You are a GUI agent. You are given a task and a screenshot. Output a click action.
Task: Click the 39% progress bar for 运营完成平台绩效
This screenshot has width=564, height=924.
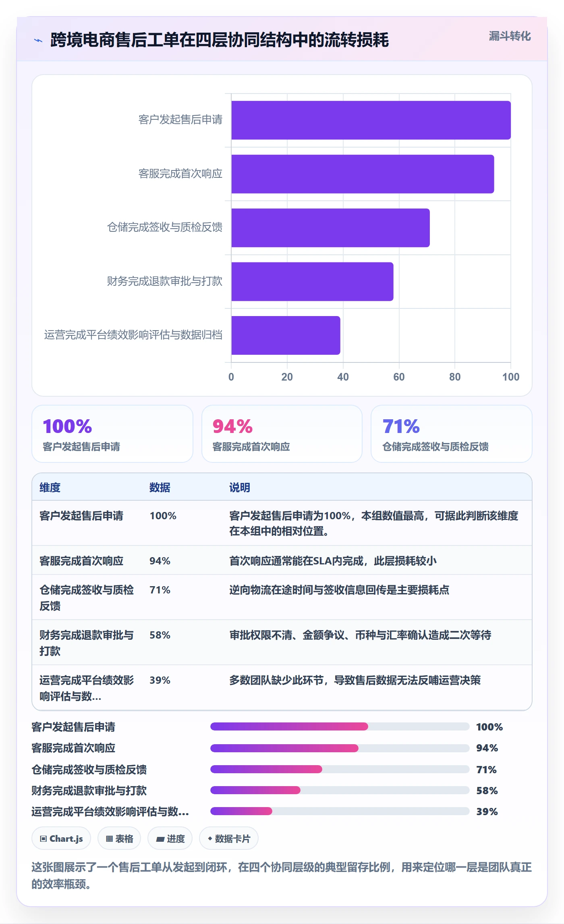tap(340, 811)
